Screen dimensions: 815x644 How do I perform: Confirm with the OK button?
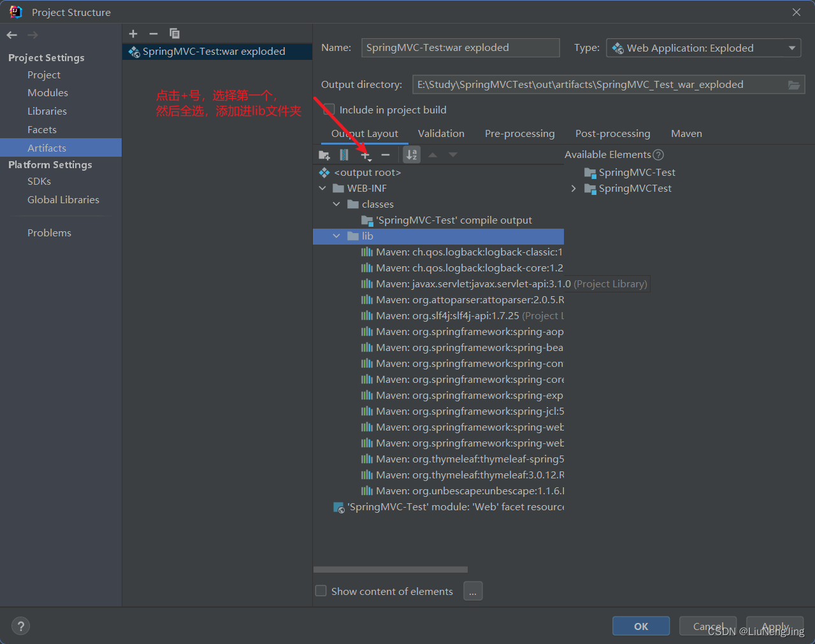coord(641,626)
